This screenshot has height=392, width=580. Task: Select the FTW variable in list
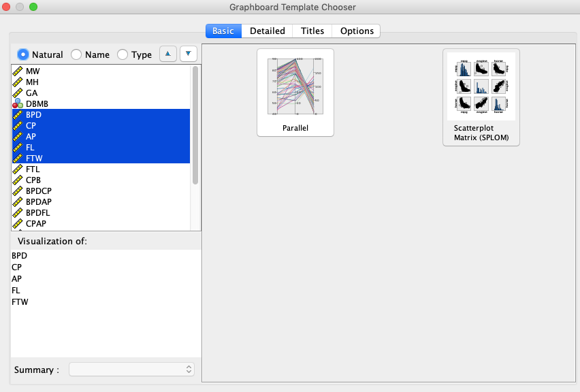[x=101, y=159]
